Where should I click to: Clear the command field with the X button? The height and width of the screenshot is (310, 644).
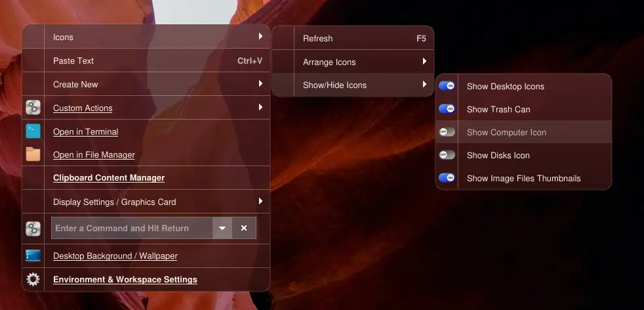244,228
